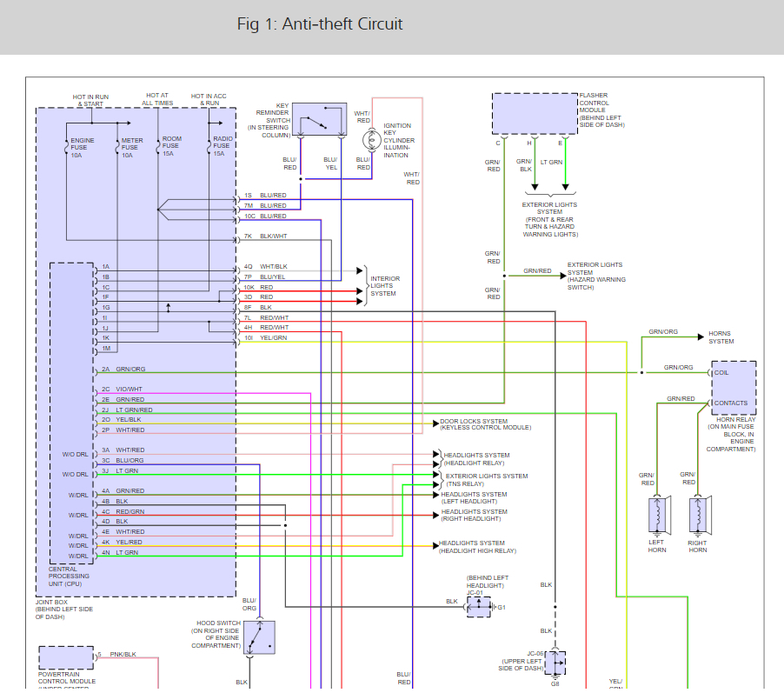Click the 'ROOM FUSE 15A' label
The height and width of the screenshot is (693, 784).
click(x=171, y=145)
